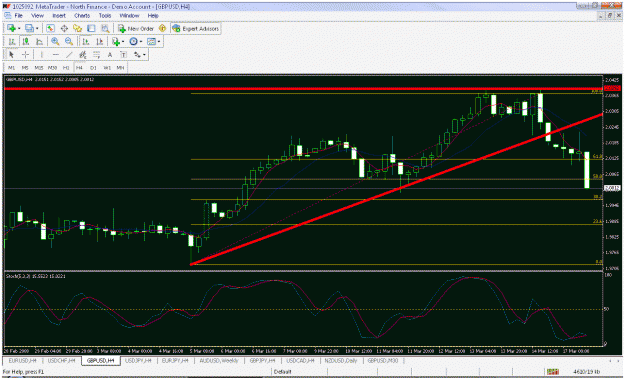625x378 pixels.
Task: Select the thick red horizontal resistance line
Action: (304, 89)
